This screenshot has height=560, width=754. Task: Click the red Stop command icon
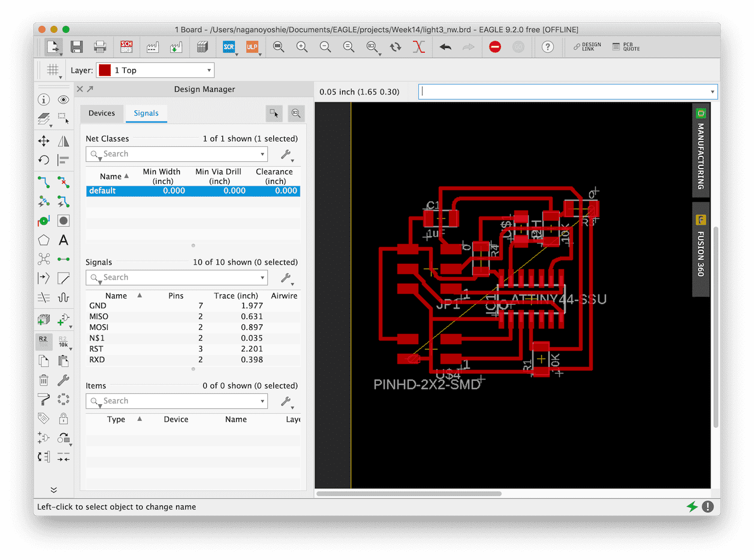tap(494, 47)
